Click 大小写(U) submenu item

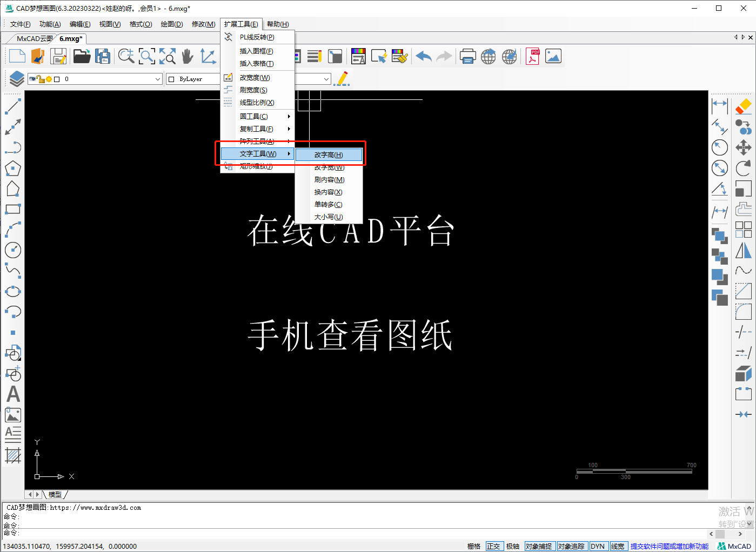click(329, 217)
